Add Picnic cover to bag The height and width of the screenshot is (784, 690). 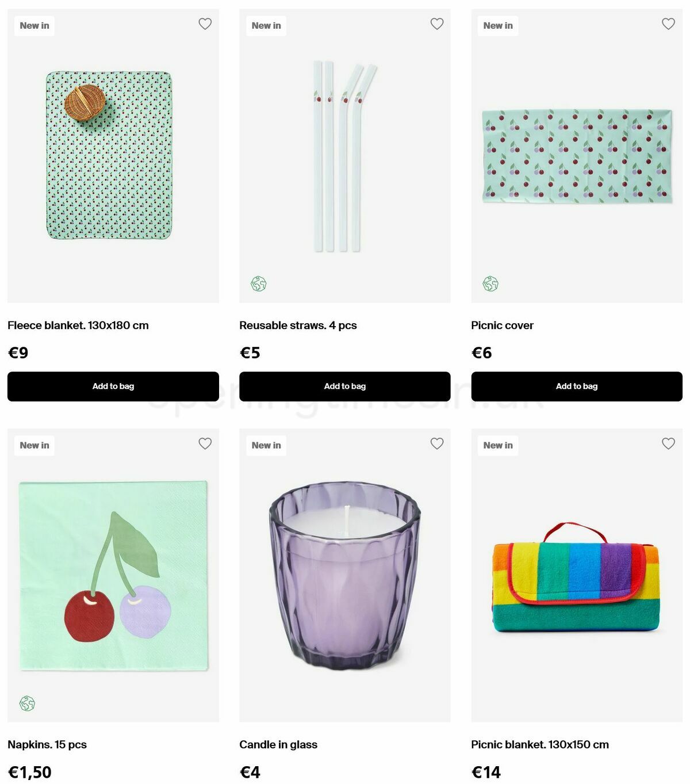(577, 387)
